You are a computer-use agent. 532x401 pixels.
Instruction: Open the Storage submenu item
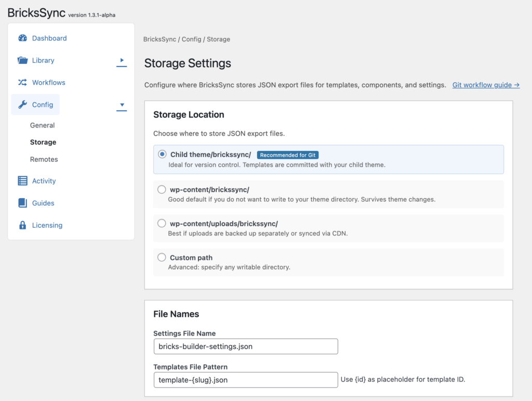(x=43, y=142)
